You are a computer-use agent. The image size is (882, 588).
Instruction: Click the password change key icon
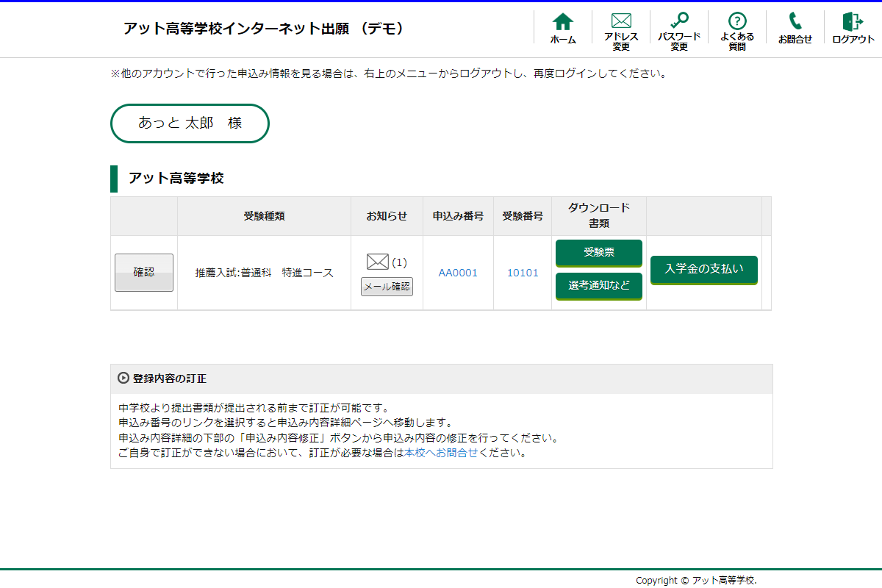[679, 21]
